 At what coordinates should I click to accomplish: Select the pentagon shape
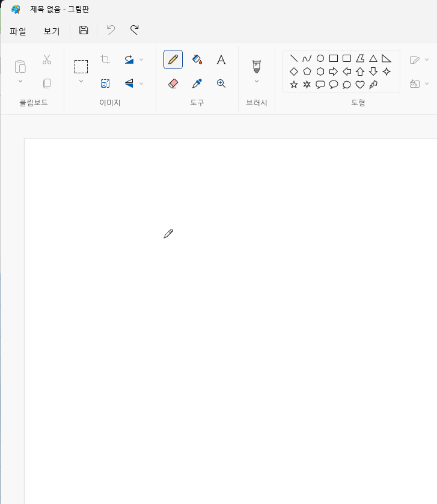click(x=307, y=71)
